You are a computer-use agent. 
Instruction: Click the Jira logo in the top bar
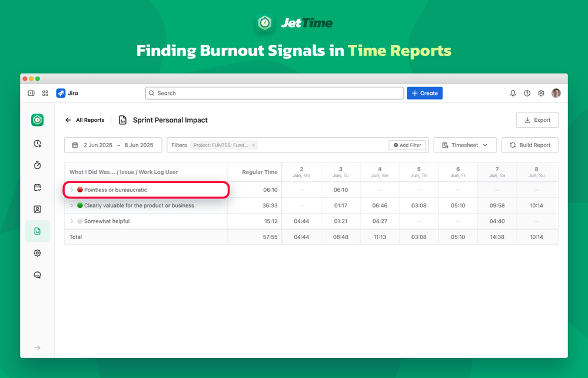click(67, 93)
